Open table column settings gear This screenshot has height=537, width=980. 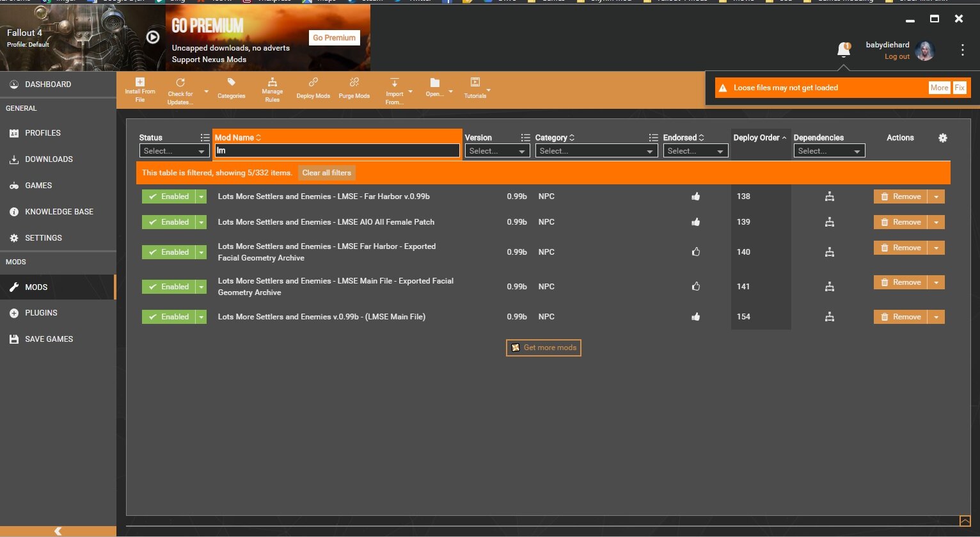(x=943, y=138)
